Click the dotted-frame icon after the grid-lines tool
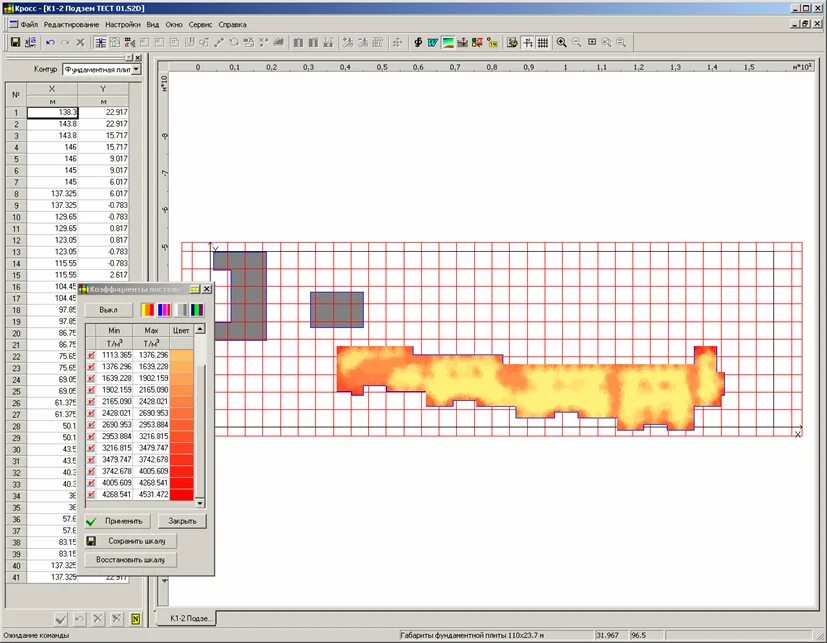 tap(114, 42)
